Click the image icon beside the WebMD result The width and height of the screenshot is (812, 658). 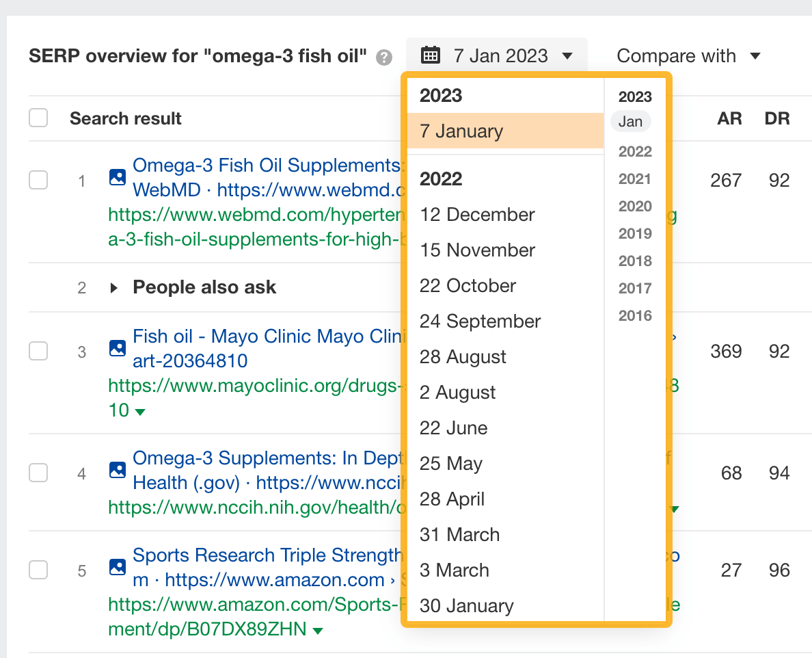point(117,176)
